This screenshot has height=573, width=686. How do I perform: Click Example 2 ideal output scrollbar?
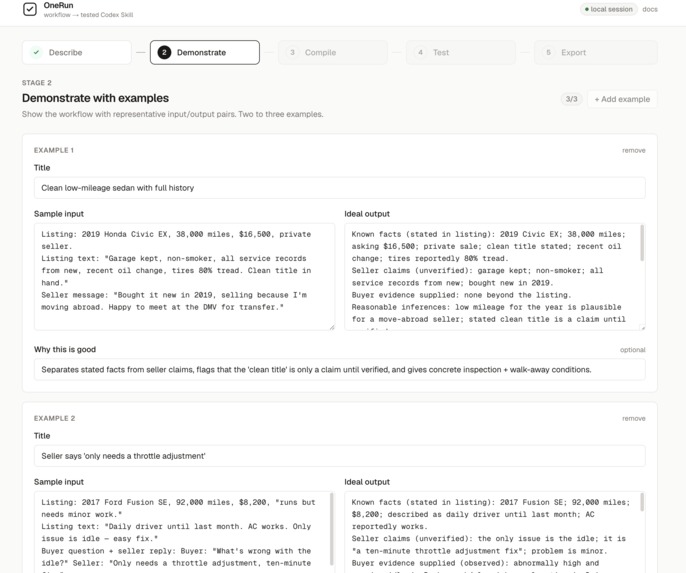pyautogui.click(x=642, y=502)
